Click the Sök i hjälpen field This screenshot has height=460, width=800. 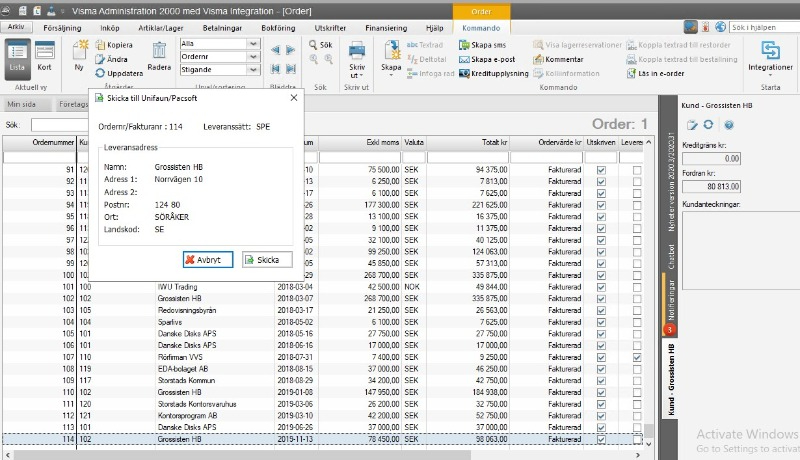pos(764,27)
